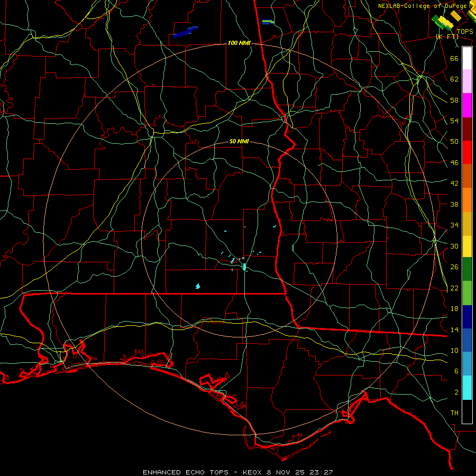476x476 pixels.
Task: Click the legend value 58
Action: [454, 100]
